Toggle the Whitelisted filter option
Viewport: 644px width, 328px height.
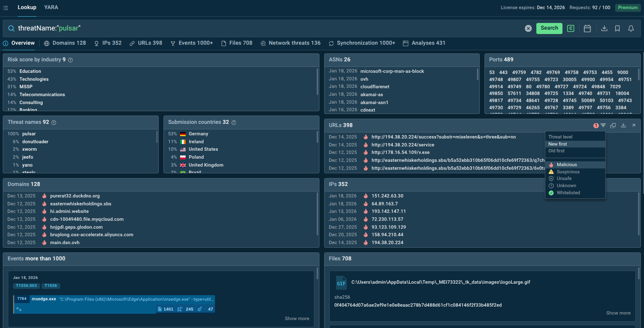(x=568, y=193)
